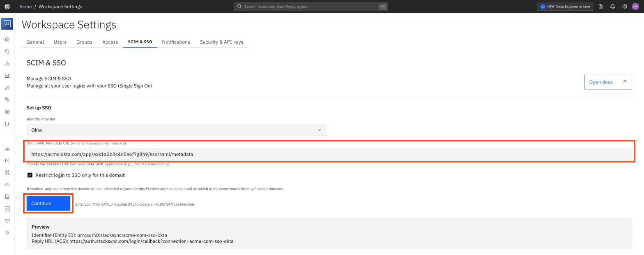Open notifications bell in top bar
Screen dimensions: 644x255
pos(612,7)
